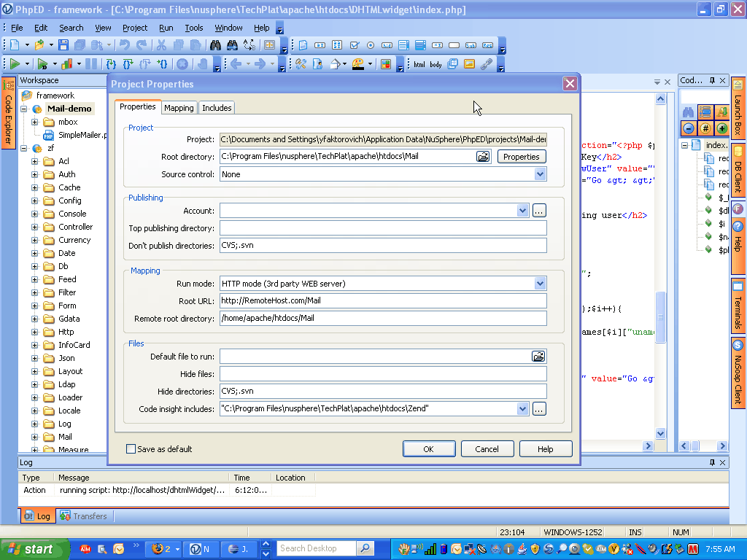
Task: Click the Debug run icon
Action: pyautogui.click(x=42, y=64)
